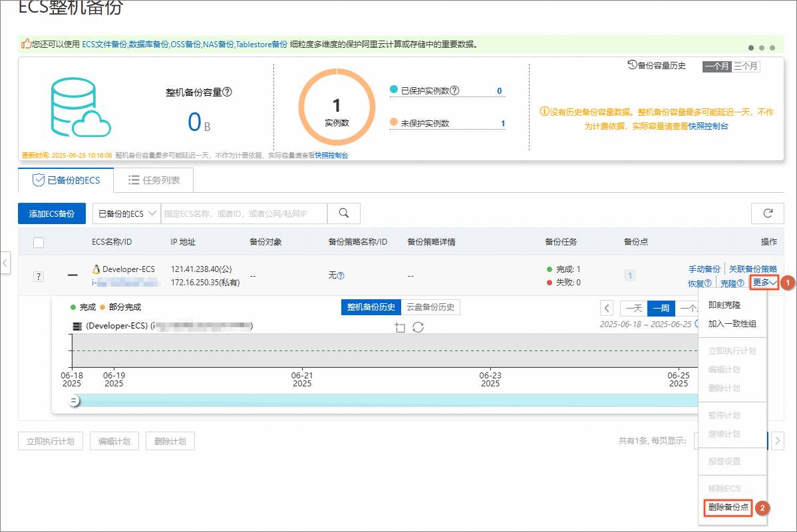The image size is (797, 532).
Task: Click the timeline range slider handle
Action: [74, 400]
